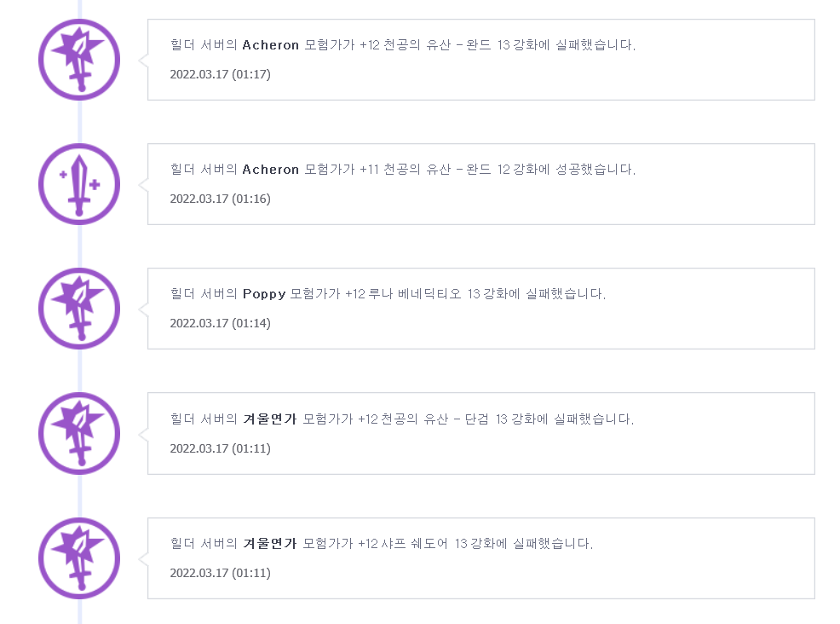Click the 2022.03.17 (01:14) timestamp
840x624 pixels.
point(220,323)
